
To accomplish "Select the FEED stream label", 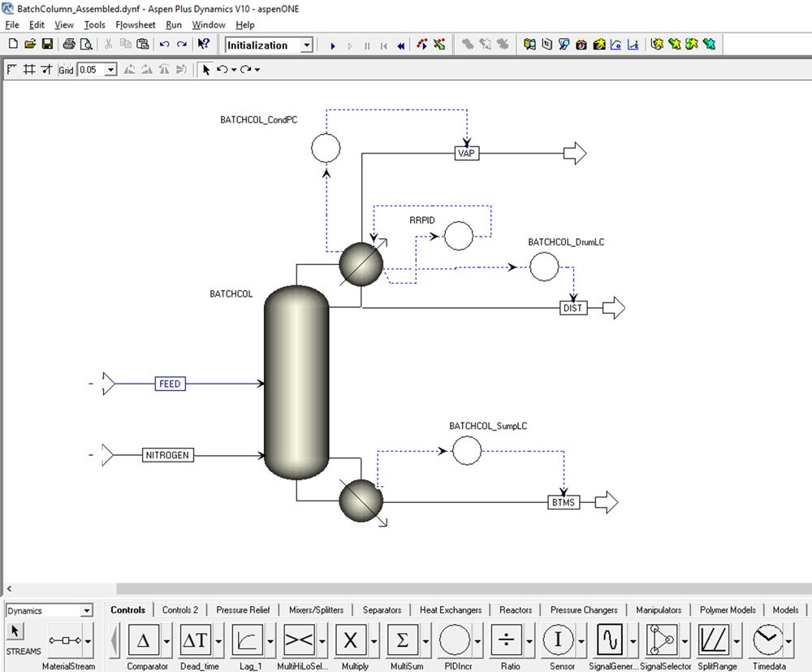I will coord(168,383).
